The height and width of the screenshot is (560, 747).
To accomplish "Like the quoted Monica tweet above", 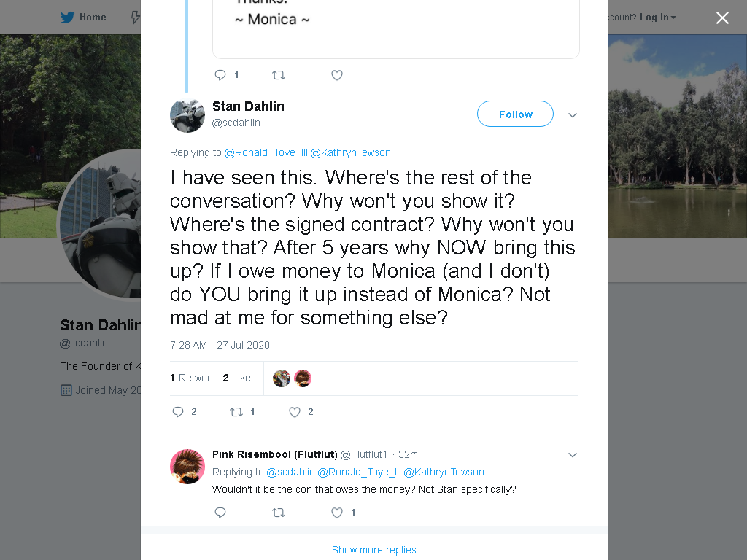I will 337,75.
